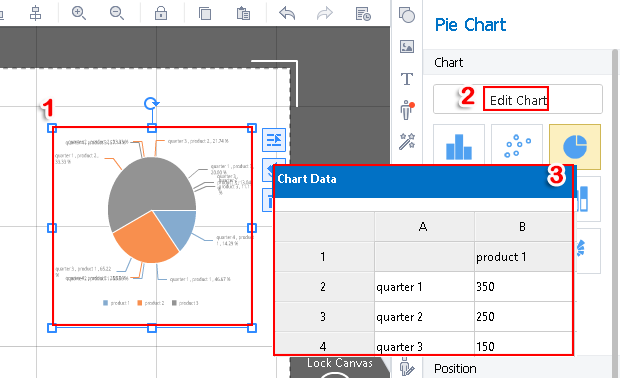Select the cell with value 250
The height and width of the screenshot is (378, 620).
(x=524, y=317)
